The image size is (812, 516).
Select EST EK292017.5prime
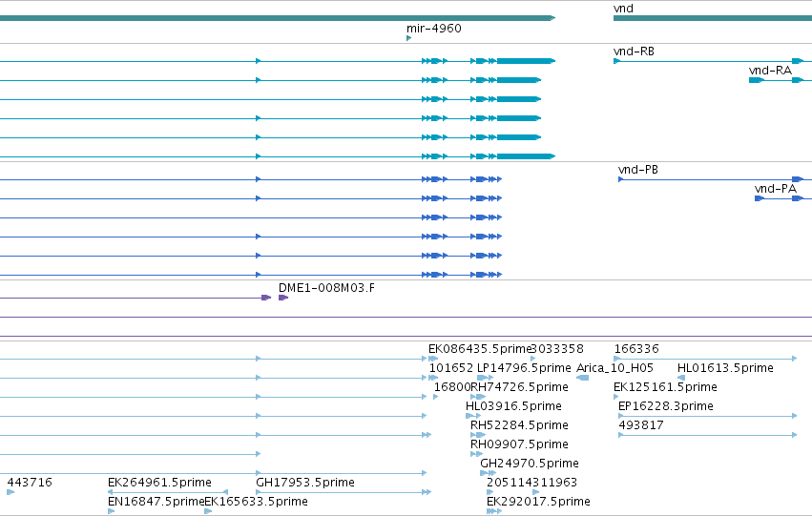click(538, 502)
